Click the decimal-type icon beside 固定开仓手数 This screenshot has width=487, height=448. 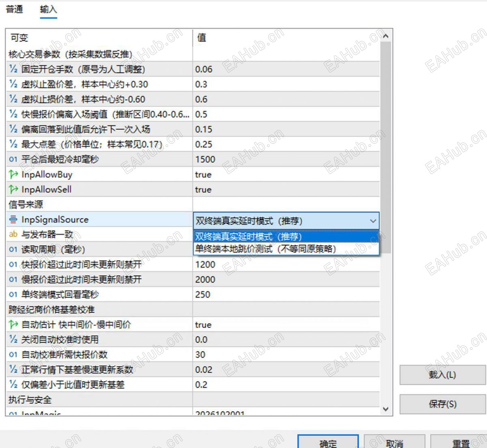click(x=13, y=69)
